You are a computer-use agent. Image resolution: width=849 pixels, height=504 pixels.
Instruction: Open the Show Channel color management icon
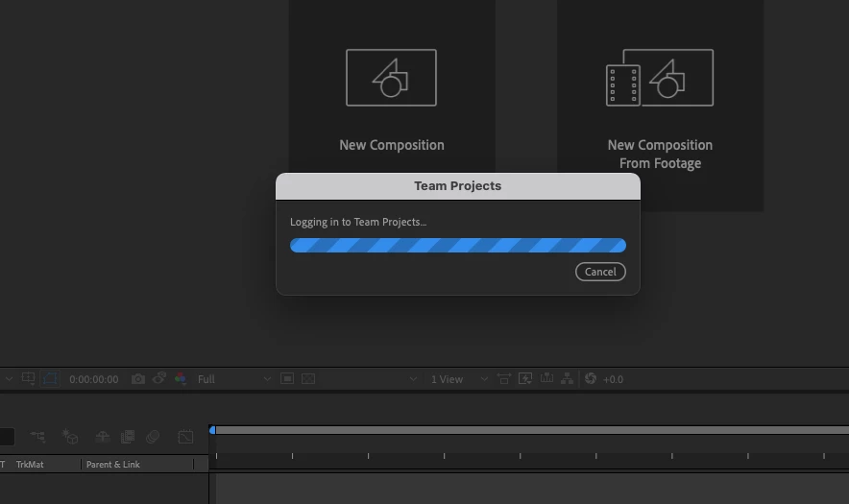tap(181, 379)
